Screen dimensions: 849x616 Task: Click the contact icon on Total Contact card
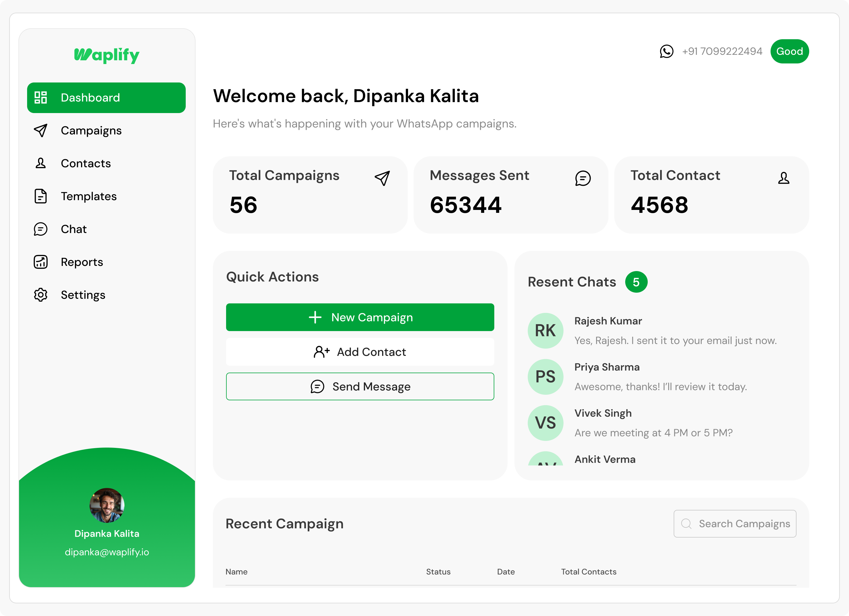tap(784, 179)
